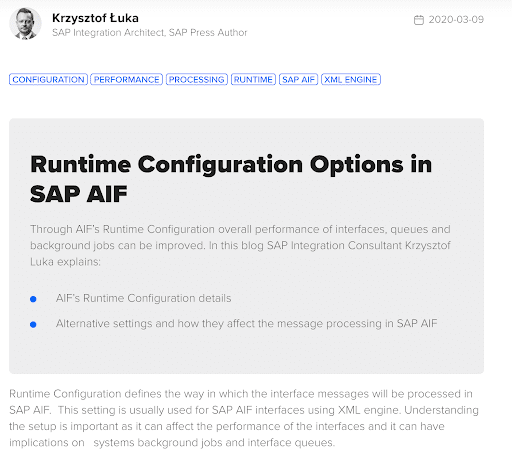Click the body paragraph starting Runtime Configuration defines
The height and width of the screenshot is (454, 512).
[x=244, y=418]
